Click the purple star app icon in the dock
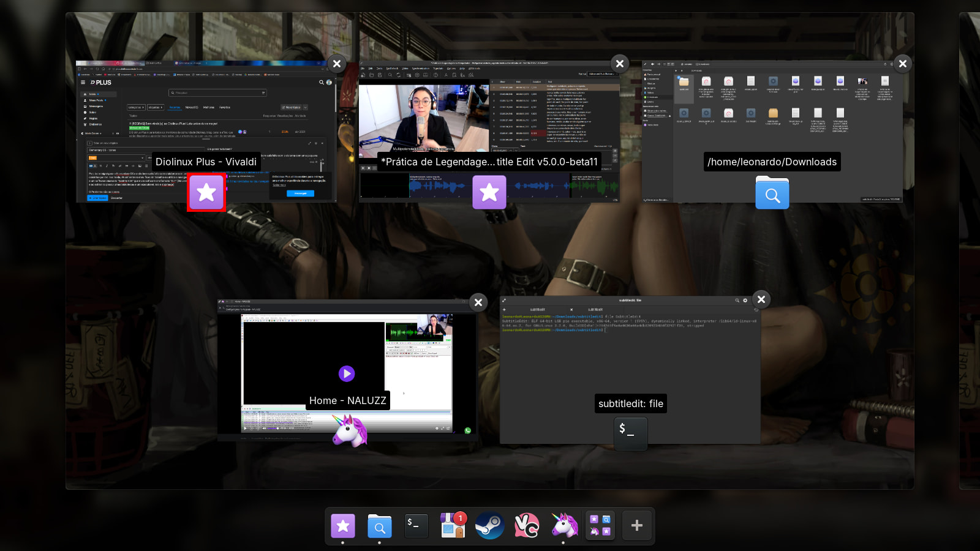This screenshot has width=980, height=551. [343, 526]
